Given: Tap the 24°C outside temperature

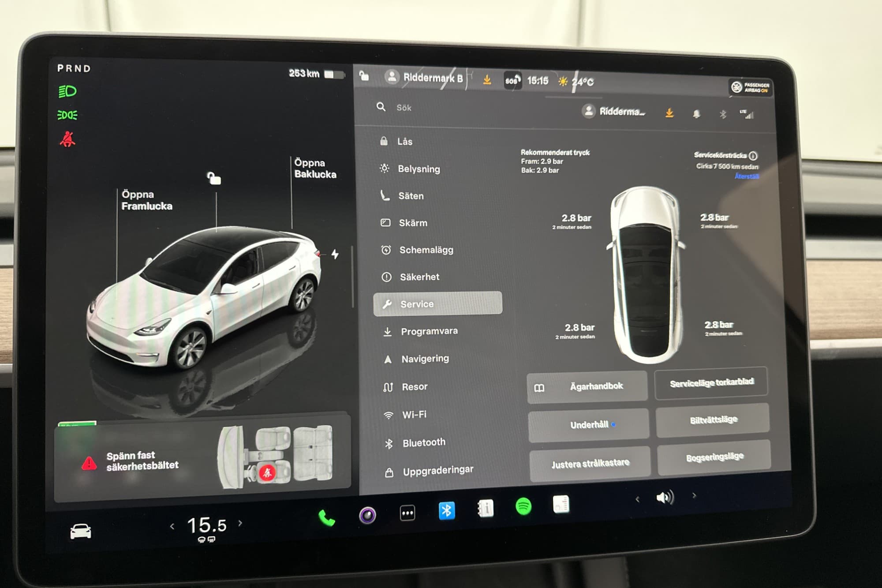Looking at the screenshot, I should click(x=583, y=82).
